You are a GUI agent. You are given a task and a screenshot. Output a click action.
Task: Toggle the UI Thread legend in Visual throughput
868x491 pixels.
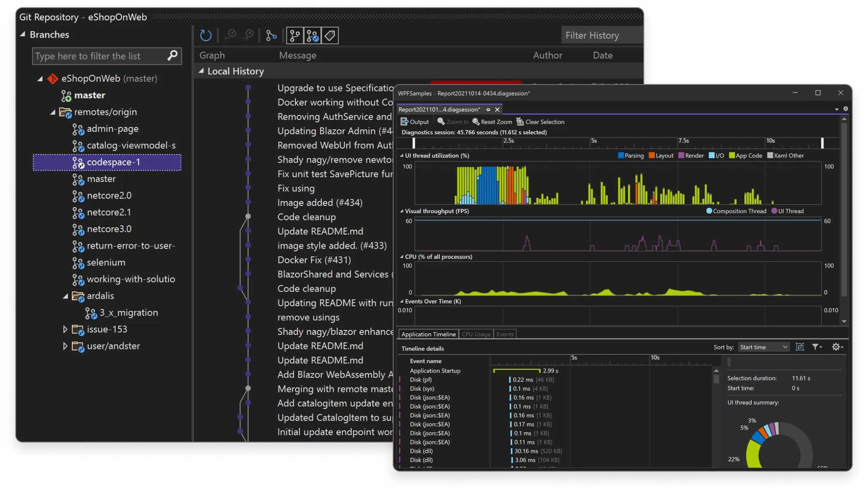pos(787,211)
